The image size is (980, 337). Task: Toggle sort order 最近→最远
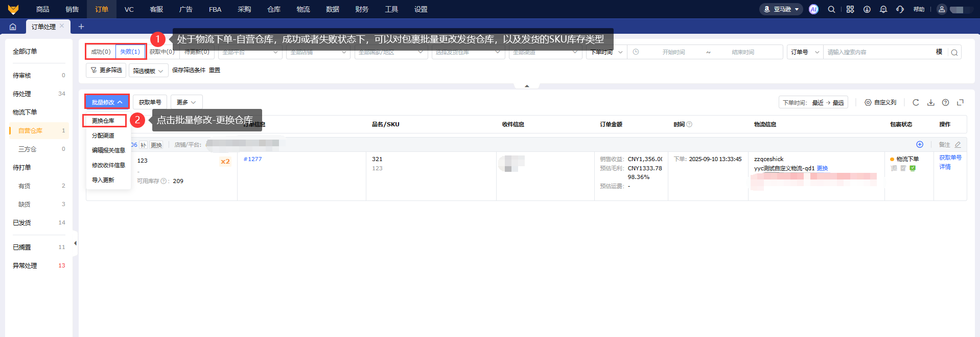coord(813,102)
